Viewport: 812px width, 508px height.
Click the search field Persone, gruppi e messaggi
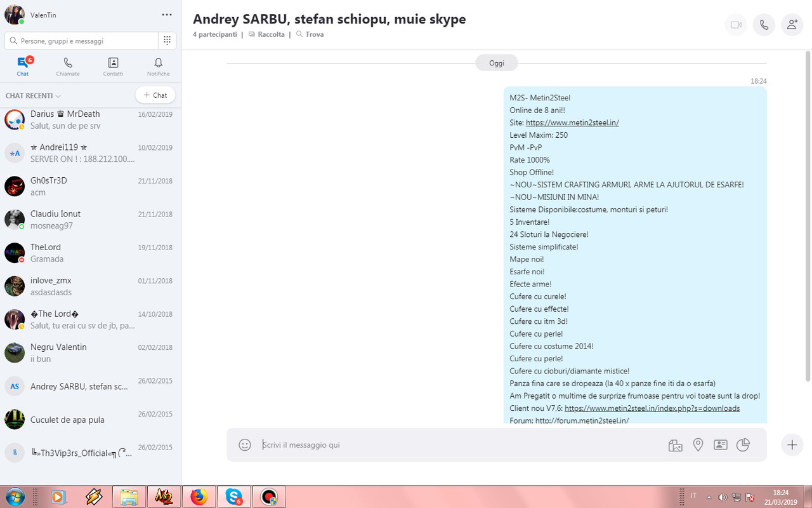click(81, 41)
